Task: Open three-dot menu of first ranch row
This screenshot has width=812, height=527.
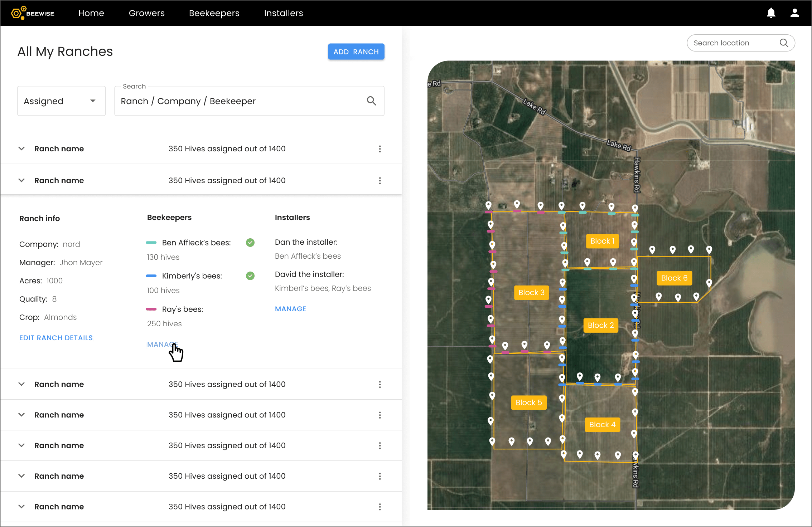Action: pos(380,149)
